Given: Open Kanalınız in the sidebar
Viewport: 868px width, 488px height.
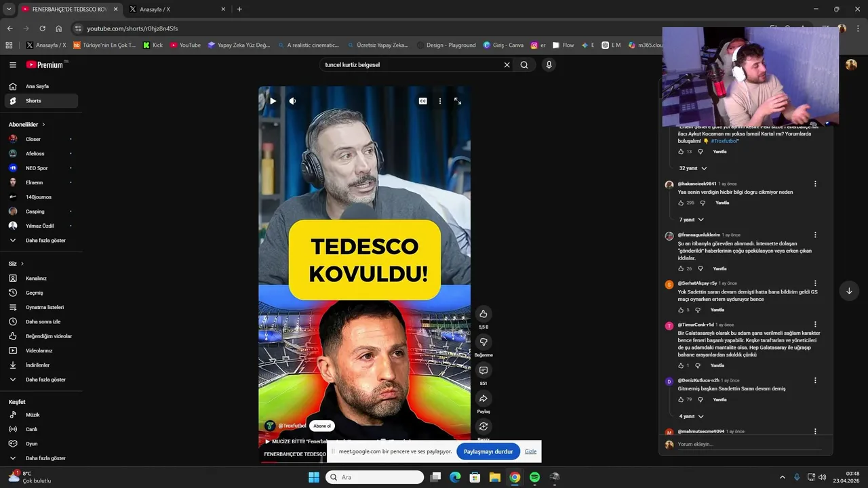Looking at the screenshot, I should pyautogui.click(x=42, y=279).
